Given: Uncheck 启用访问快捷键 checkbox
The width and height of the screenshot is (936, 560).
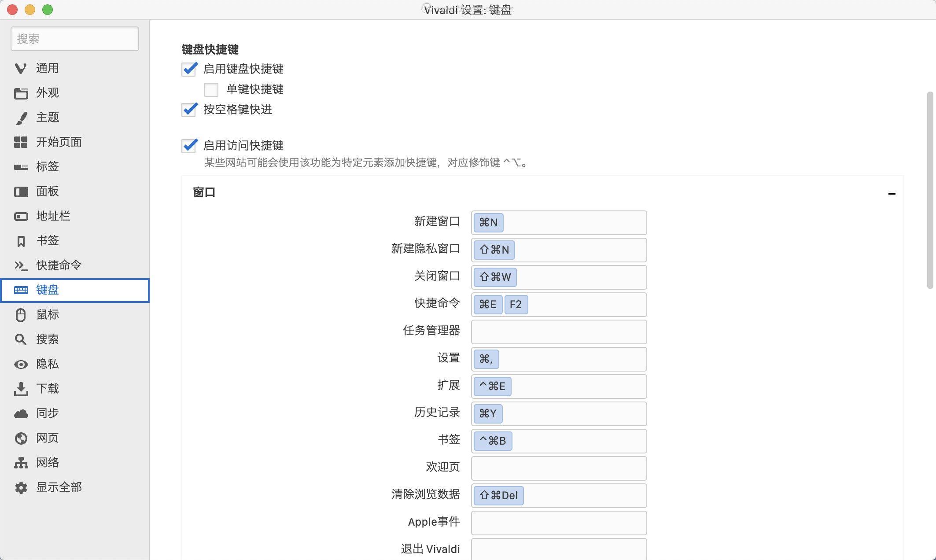Looking at the screenshot, I should 189,146.
